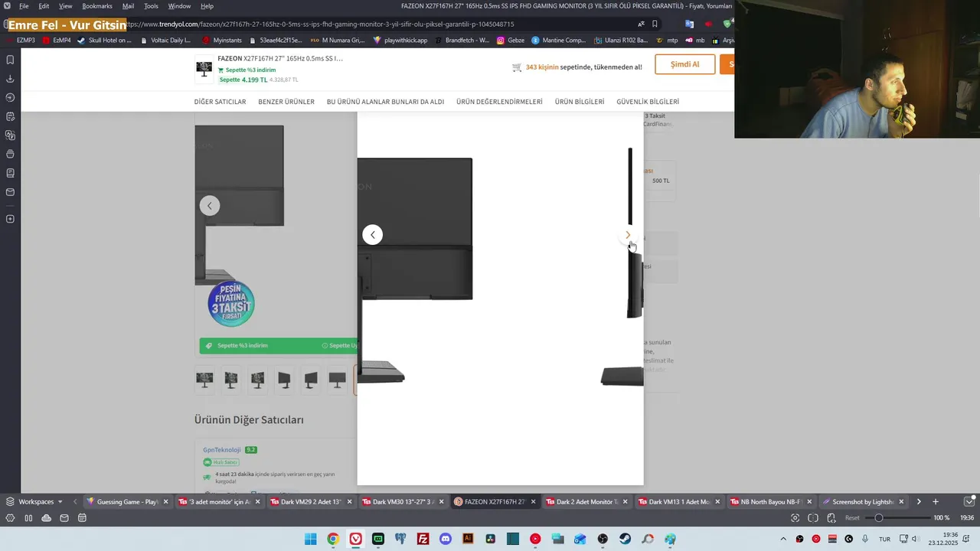Open the Reading List panel in the sidebar
The width and height of the screenshot is (980, 551).
tap(10, 154)
